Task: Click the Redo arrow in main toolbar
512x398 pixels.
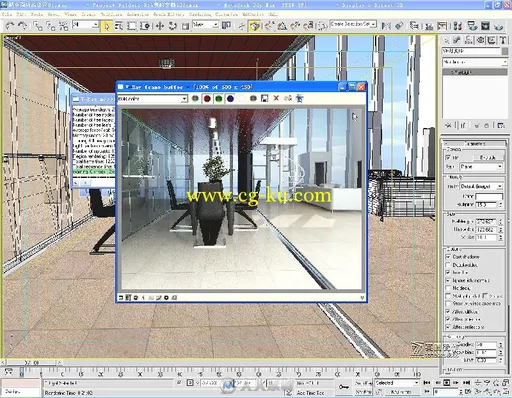Action: (23, 26)
